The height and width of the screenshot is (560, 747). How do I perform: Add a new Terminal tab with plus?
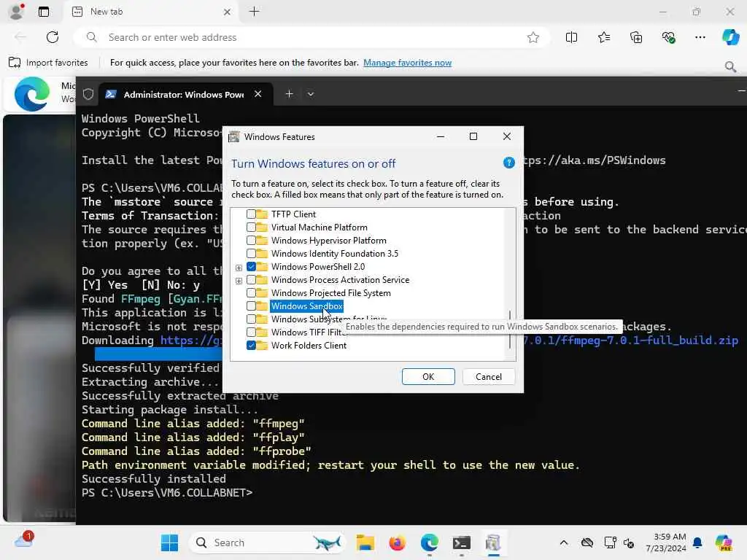tap(289, 94)
